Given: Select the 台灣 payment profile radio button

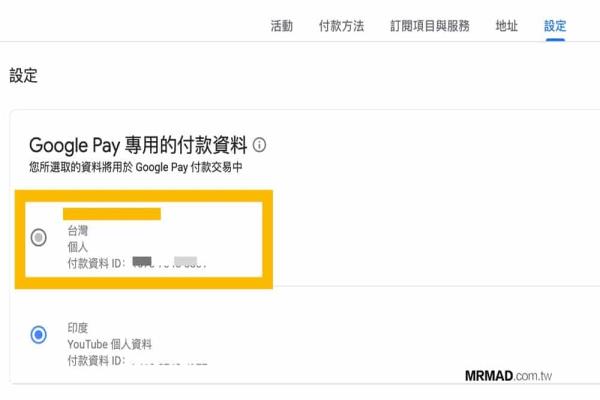Looking at the screenshot, I should [x=39, y=237].
